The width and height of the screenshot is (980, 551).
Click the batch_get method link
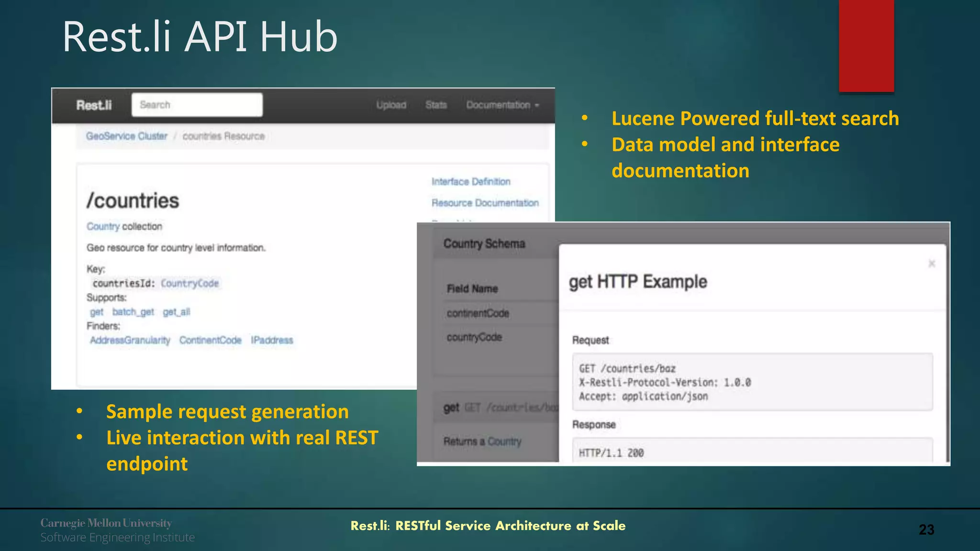pos(133,312)
